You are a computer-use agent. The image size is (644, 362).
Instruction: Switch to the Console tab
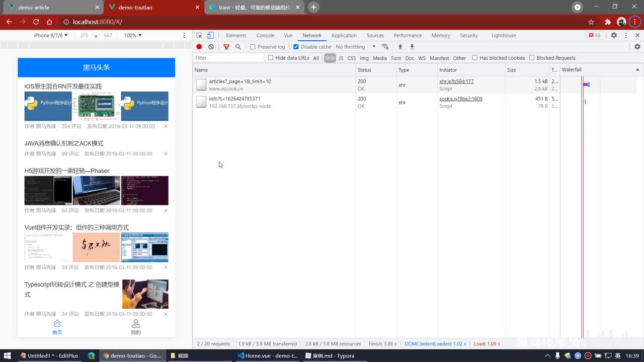pos(265,35)
